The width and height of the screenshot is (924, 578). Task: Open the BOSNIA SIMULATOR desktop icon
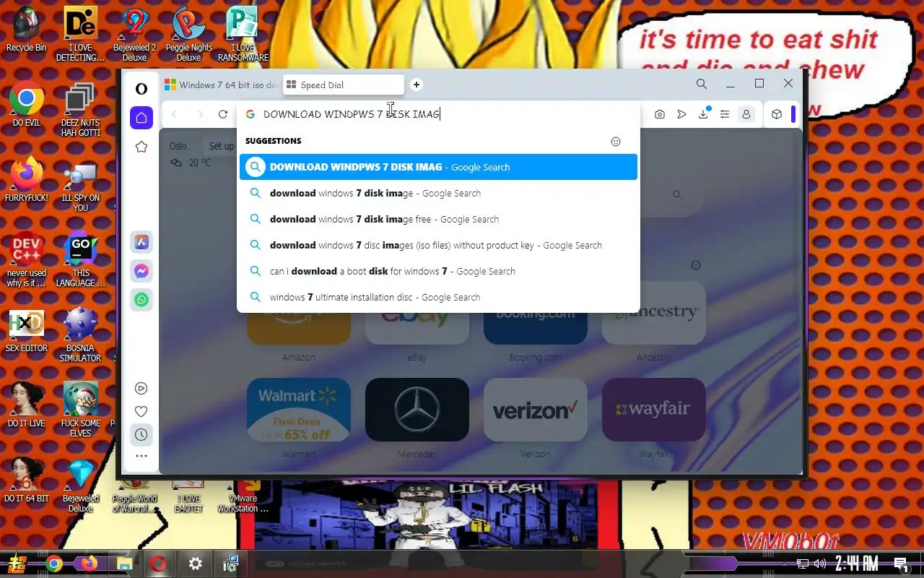coord(81,335)
